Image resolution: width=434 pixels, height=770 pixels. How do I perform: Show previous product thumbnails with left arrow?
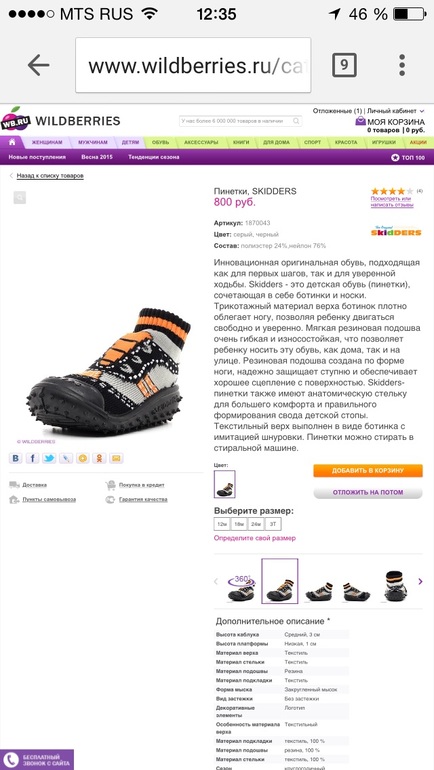[x=216, y=581]
